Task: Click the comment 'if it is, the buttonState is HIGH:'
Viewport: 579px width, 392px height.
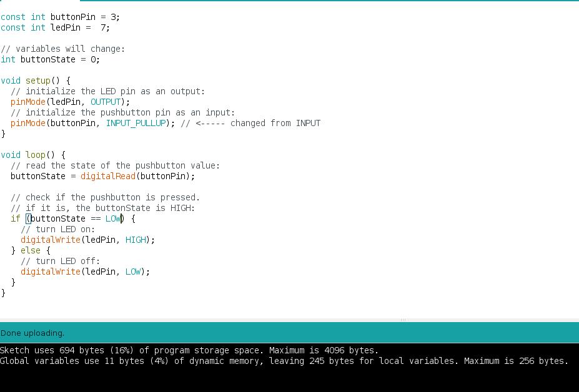Action: (102, 208)
